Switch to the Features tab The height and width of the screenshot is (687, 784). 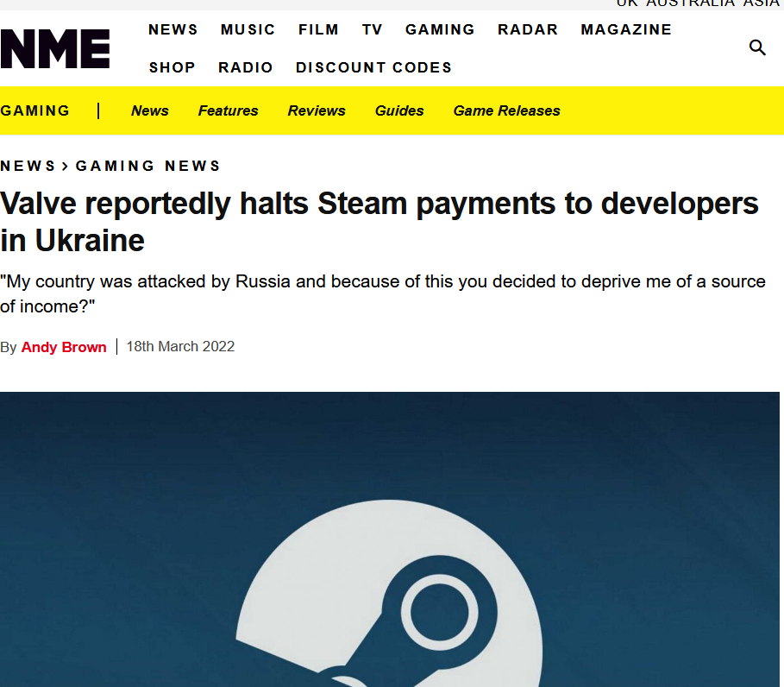228,110
